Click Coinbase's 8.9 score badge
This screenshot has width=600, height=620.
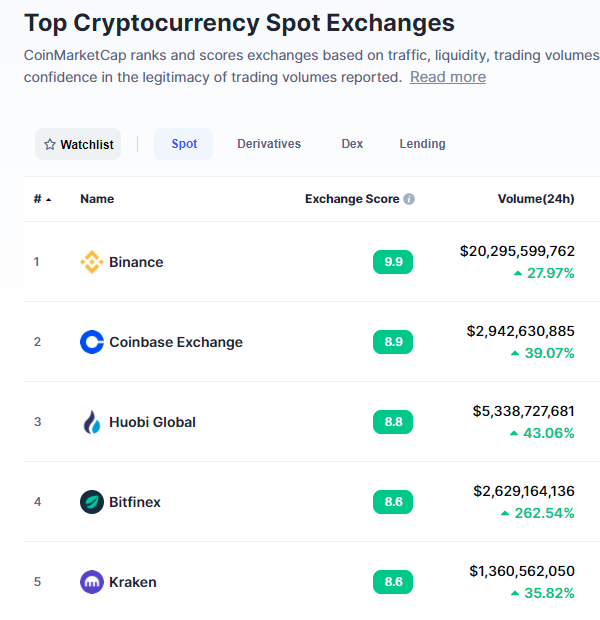(393, 342)
